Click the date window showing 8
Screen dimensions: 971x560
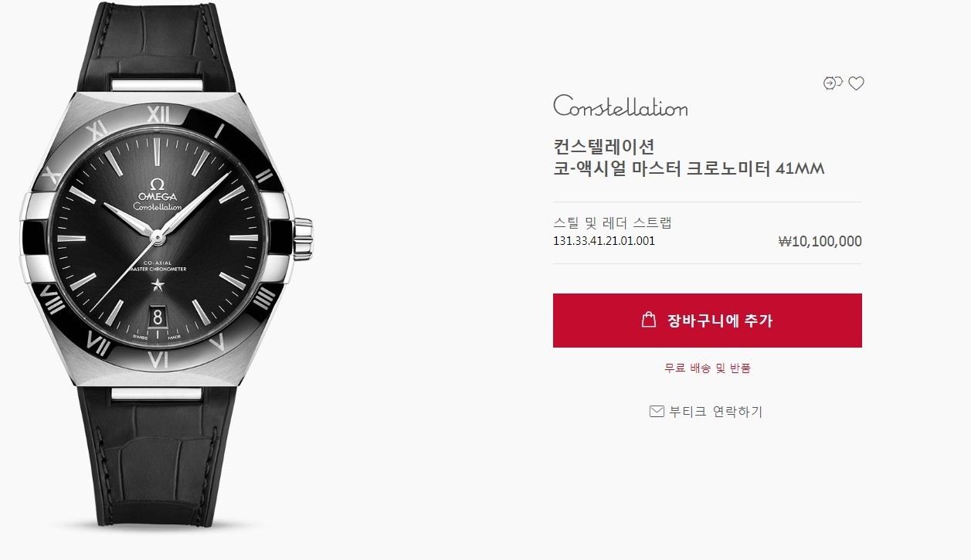point(158,318)
